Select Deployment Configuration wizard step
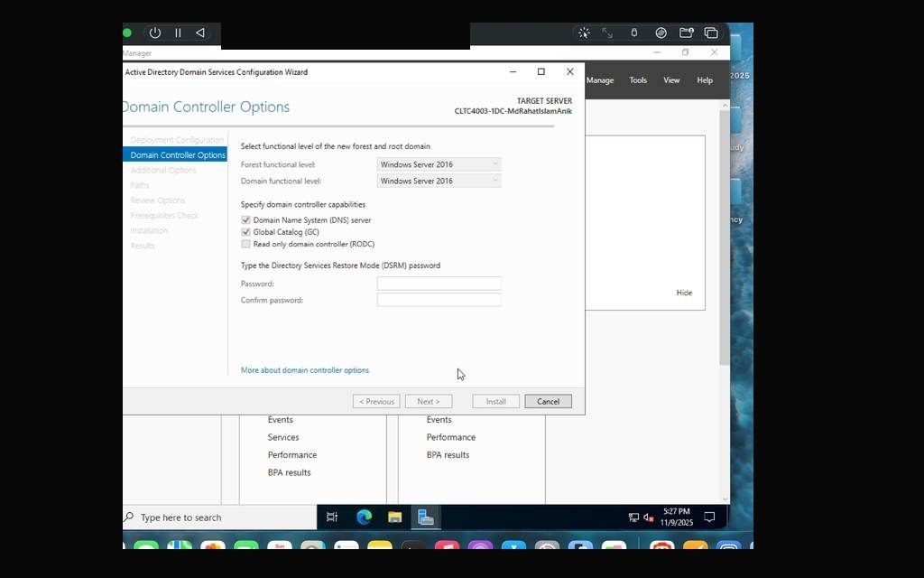The height and width of the screenshot is (578, 924). 177,140
